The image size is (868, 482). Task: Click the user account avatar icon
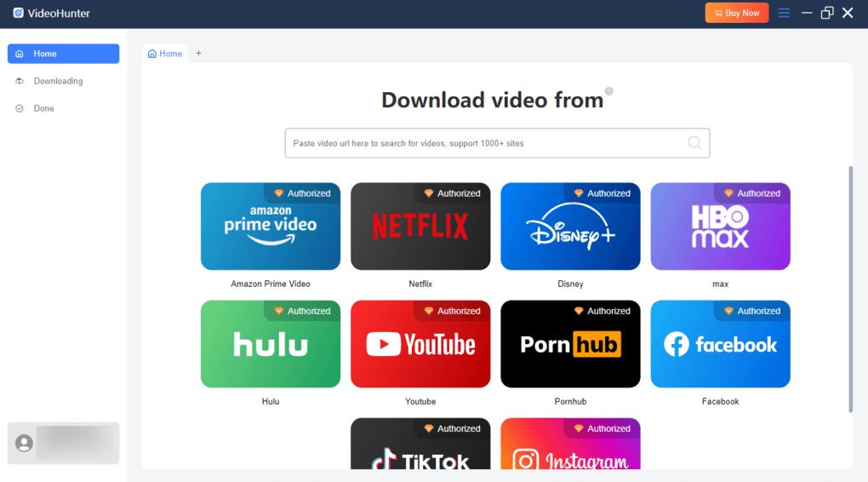pyautogui.click(x=24, y=443)
